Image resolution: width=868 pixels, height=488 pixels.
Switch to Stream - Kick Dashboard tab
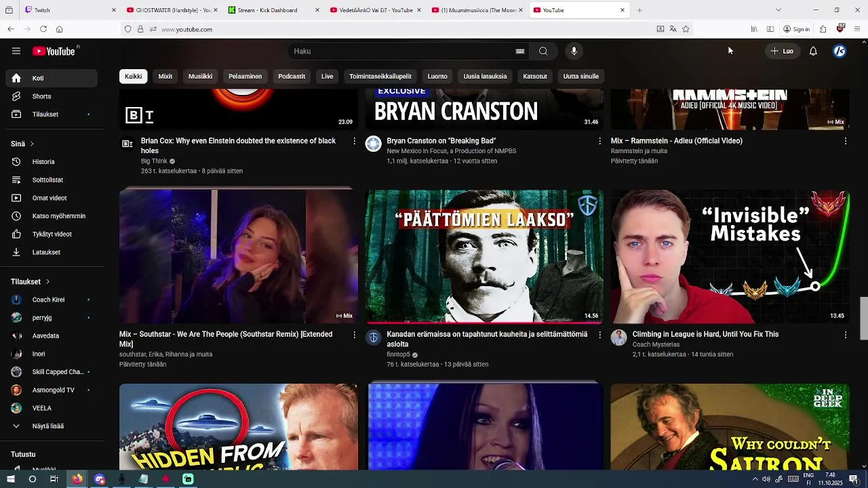click(x=273, y=10)
